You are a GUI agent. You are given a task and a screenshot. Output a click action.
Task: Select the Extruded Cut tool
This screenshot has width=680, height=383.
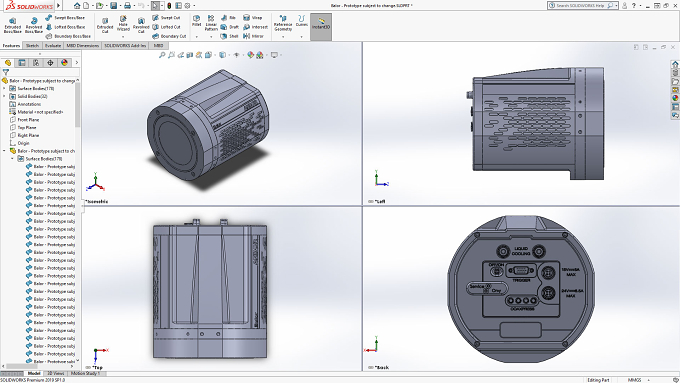point(105,26)
